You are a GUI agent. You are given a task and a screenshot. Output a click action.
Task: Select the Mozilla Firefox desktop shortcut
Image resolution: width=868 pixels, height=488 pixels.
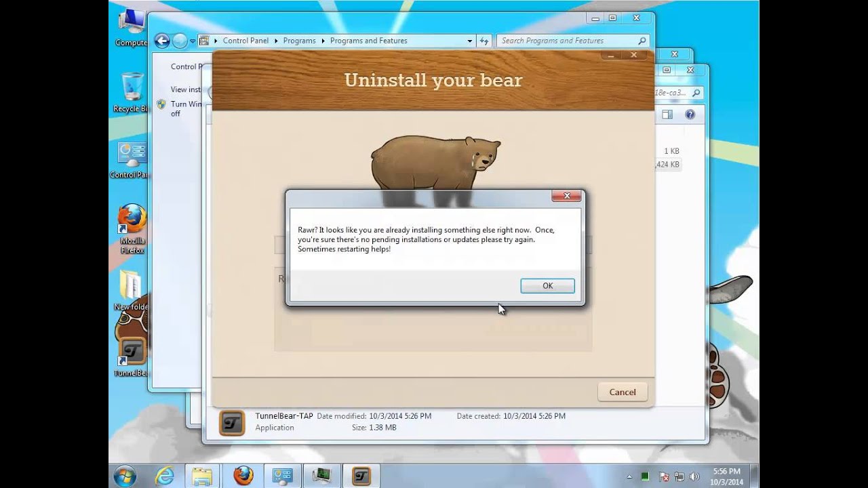coord(132,229)
